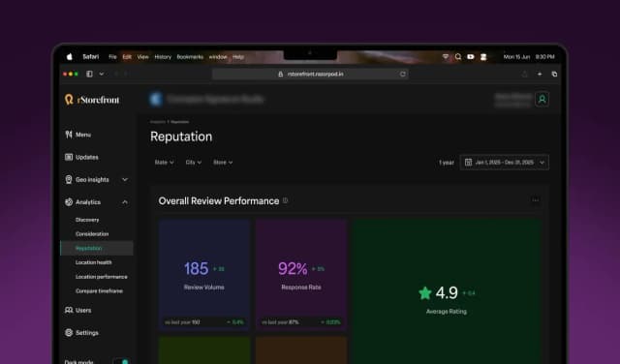620x364 pixels.
Task: Toggle the Safari sidebar icon
Action: [x=89, y=74]
